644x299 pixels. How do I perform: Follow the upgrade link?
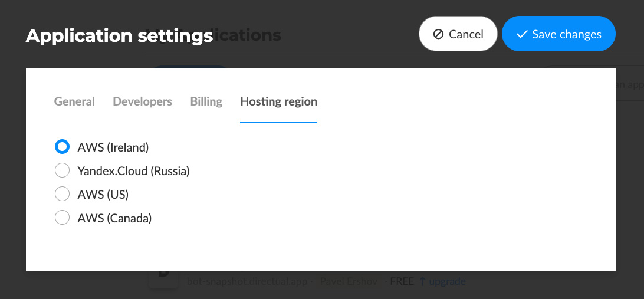tap(447, 281)
